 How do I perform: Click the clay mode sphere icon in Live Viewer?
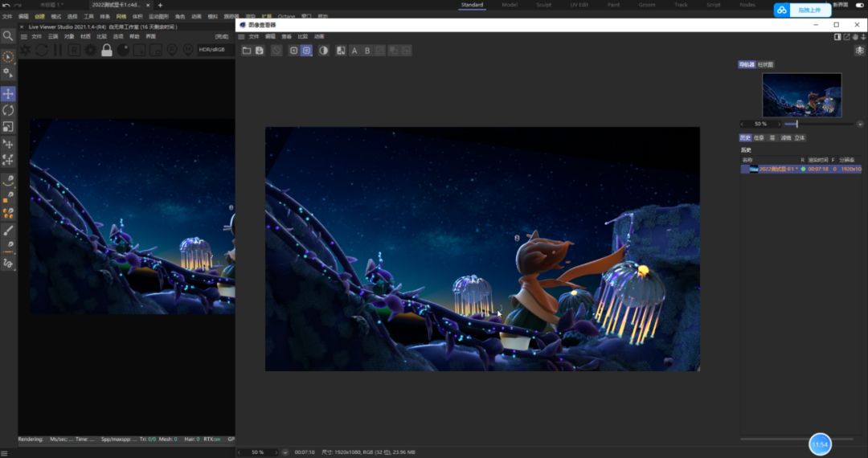point(123,51)
